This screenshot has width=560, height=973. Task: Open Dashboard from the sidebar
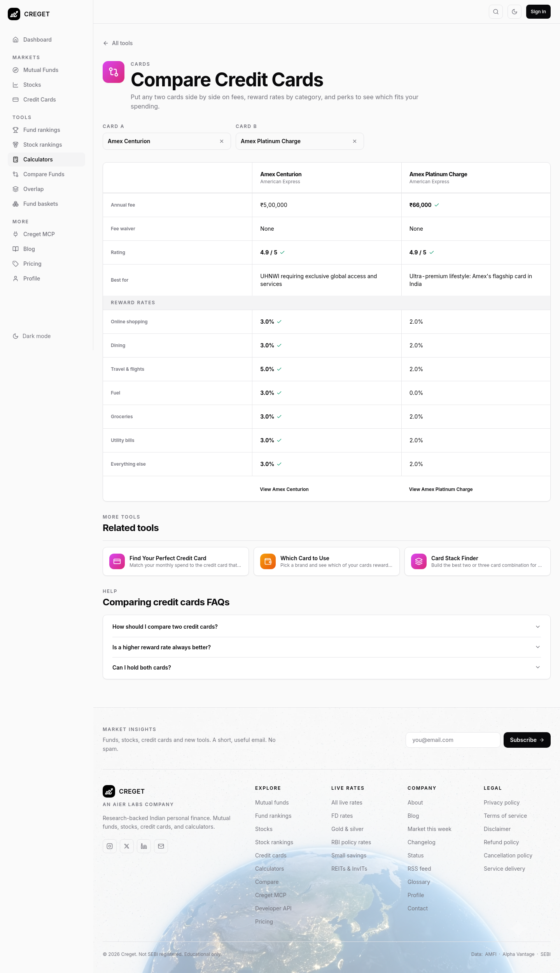tap(46, 40)
